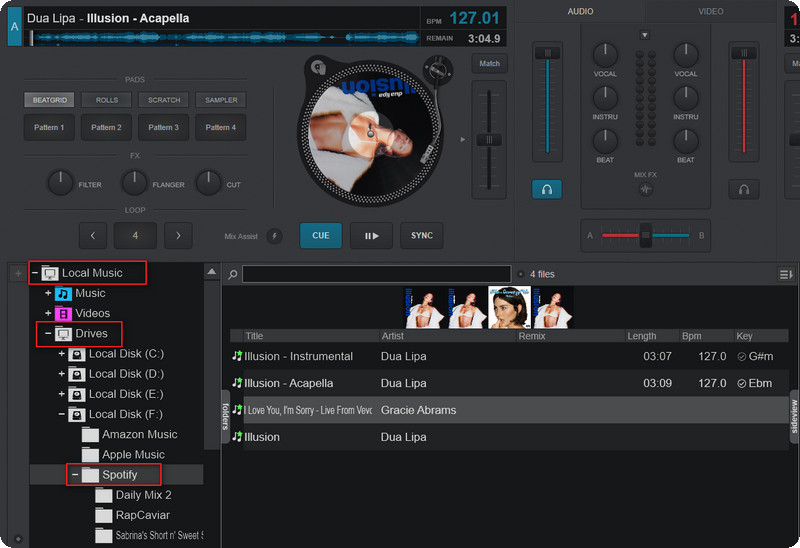Click the Local Disk (E:) drive icon
This screenshot has width=800, height=548.
(x=77, y=394)
